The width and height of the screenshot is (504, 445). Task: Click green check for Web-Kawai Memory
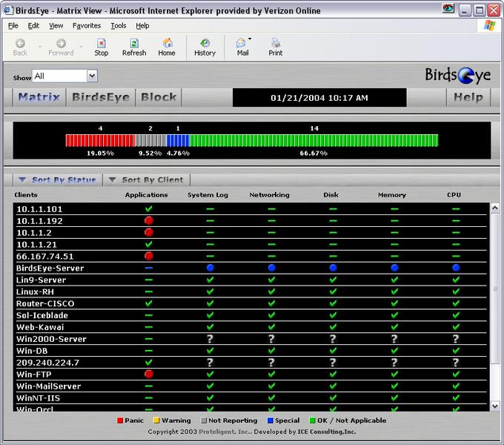click(x=394, y=327)
